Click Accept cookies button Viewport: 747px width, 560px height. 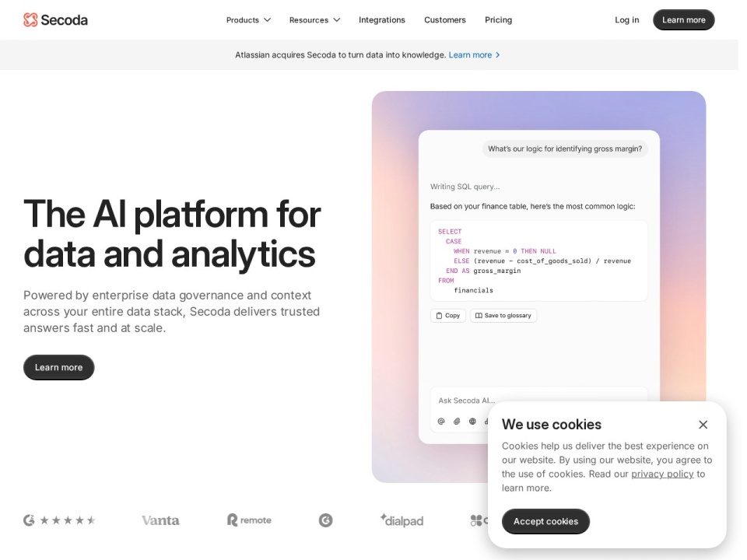(x=545, y=521)
